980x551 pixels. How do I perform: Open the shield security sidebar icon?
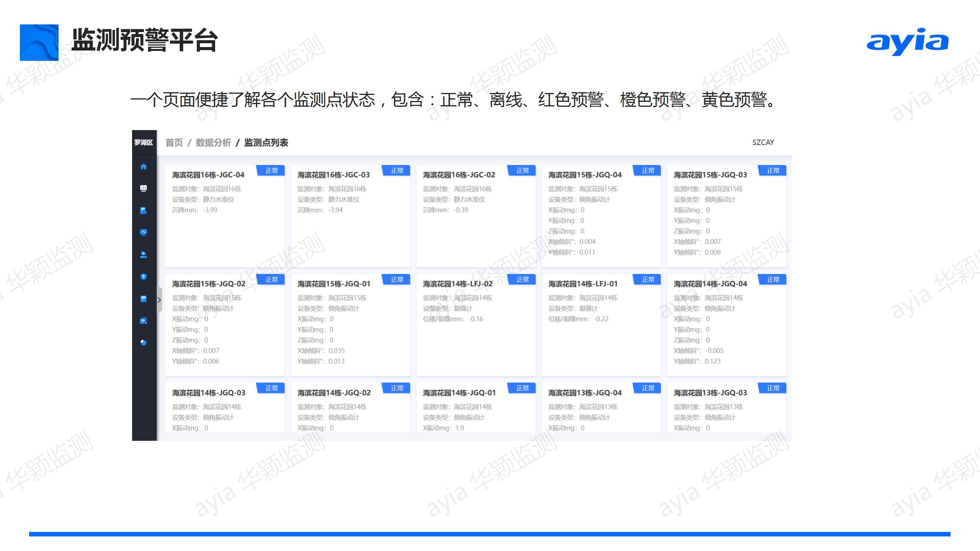click(144, 277)
